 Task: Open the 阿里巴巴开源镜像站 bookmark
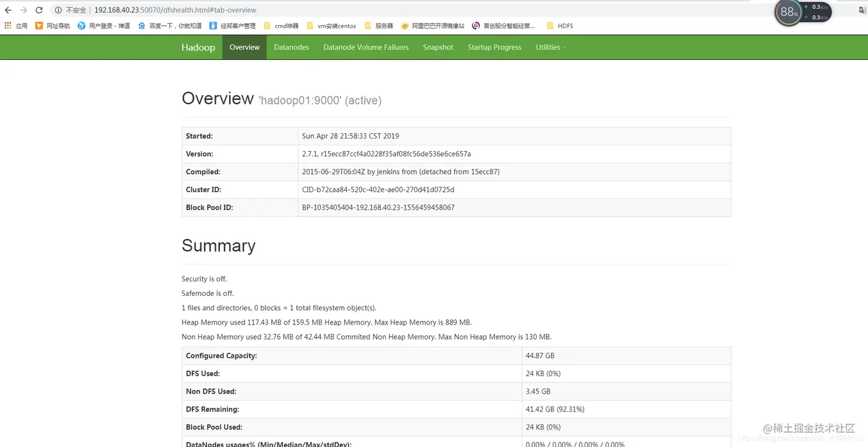433,26
